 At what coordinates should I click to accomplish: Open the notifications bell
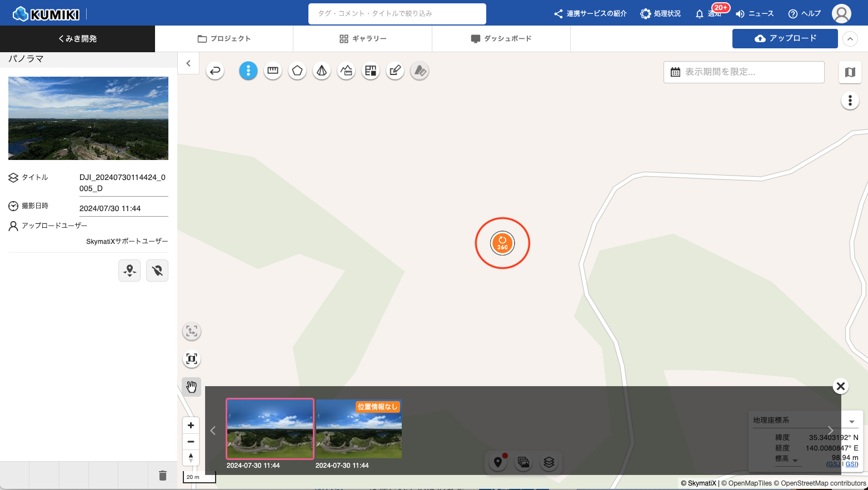coord(700,14)
